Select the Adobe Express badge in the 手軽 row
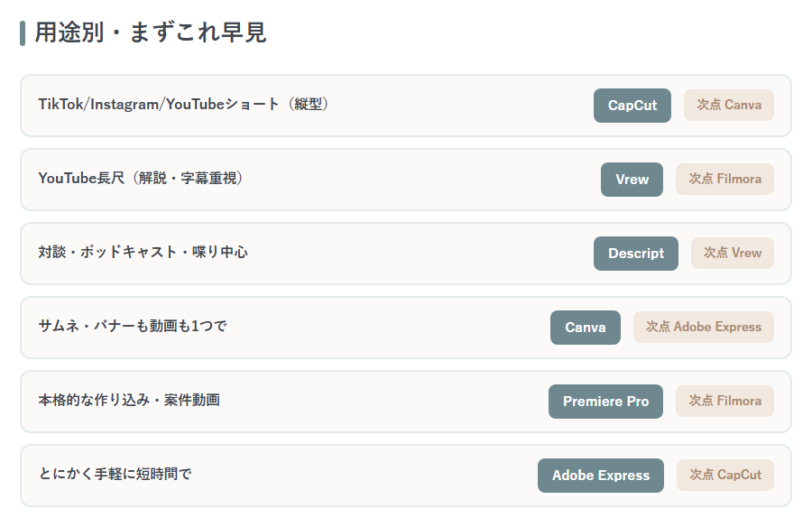 coord(601,476)
